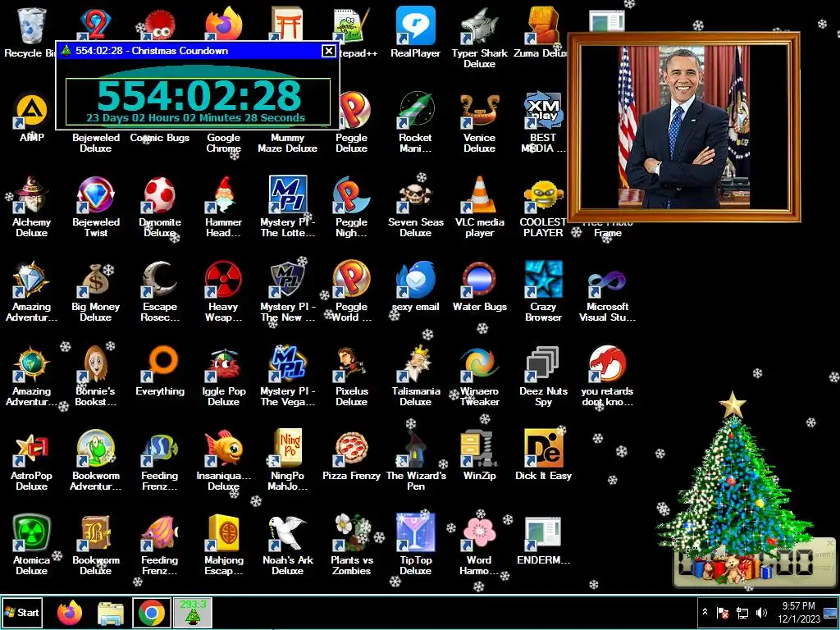Select Seven Seas Deluxe skull icon

coord(415,195)
